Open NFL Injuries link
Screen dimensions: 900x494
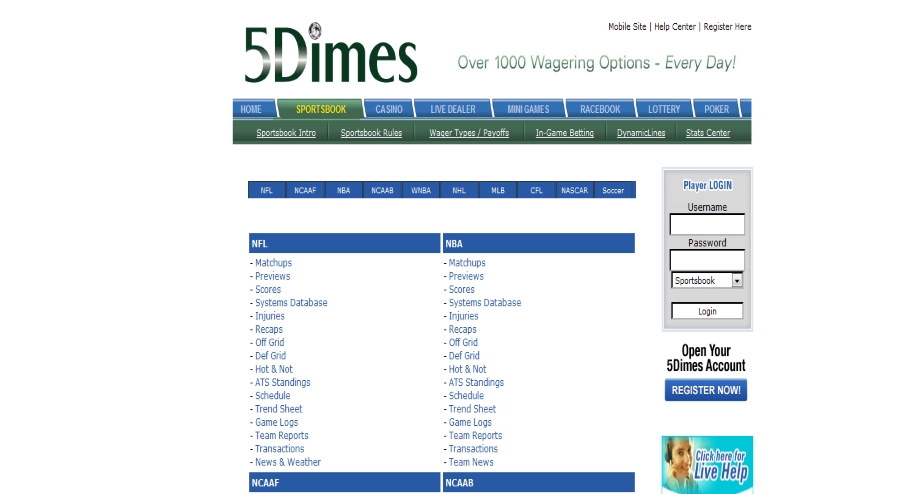(270, 316)
